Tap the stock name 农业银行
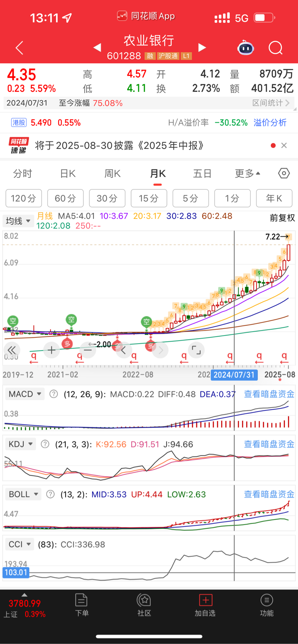 pos(149,40)
